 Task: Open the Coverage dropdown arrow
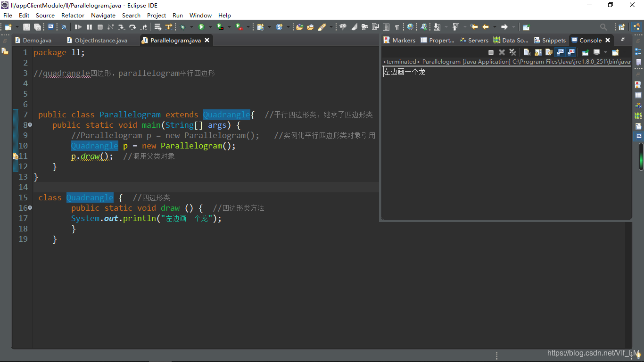[229, 27]
